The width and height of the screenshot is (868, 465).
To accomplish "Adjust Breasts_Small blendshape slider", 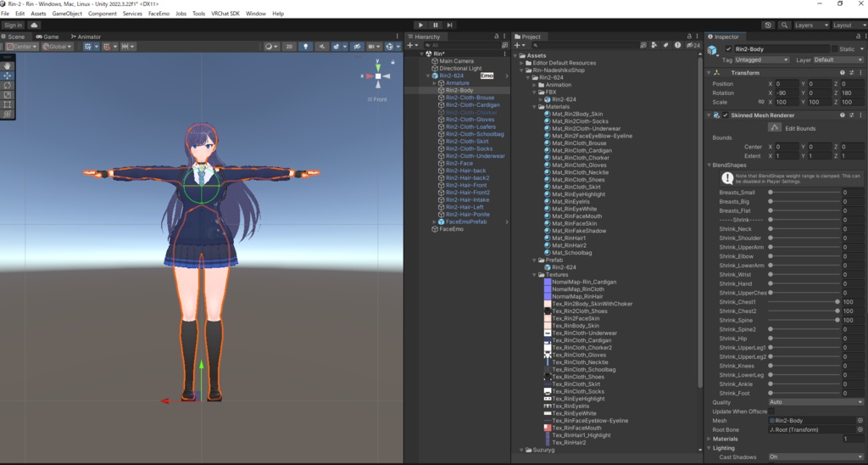I will point(804,193).
